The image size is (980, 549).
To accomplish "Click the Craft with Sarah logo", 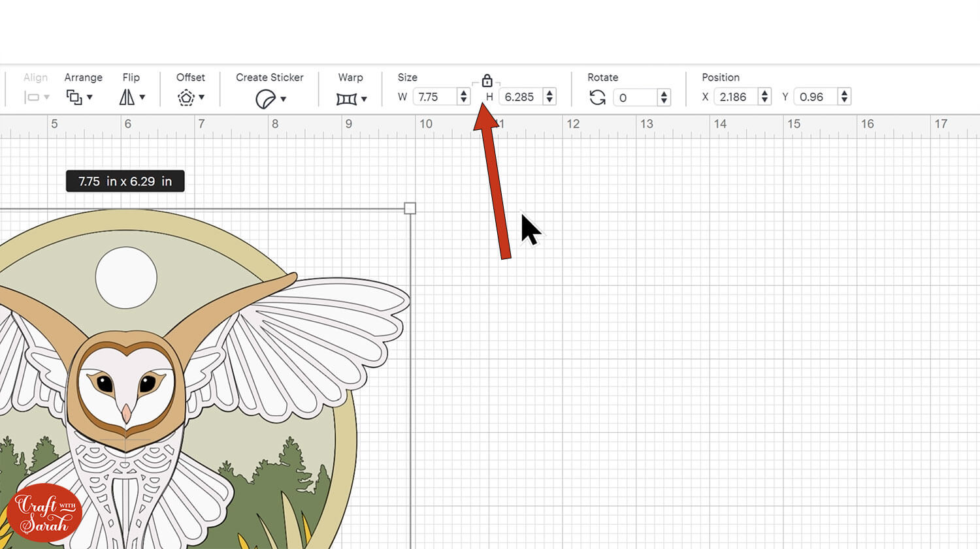I will pos(44,512).
